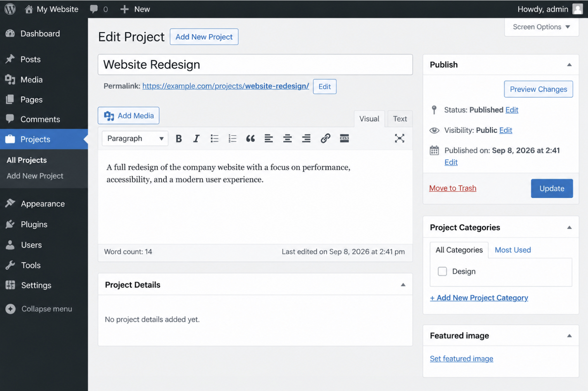This screenshot has height=391, width=588.
Task: Click the No project details added yet text
Action: (x=152, y=319)
